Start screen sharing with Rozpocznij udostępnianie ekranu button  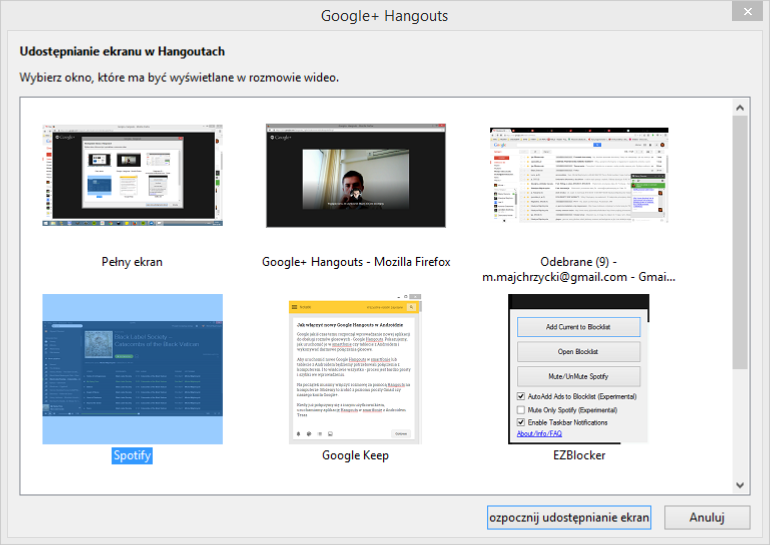coord(569,518)
